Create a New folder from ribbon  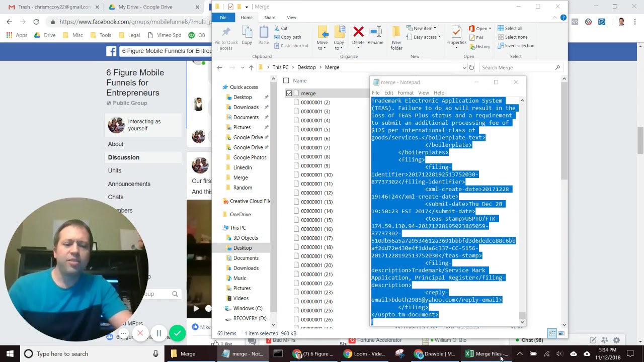point(396,38)
